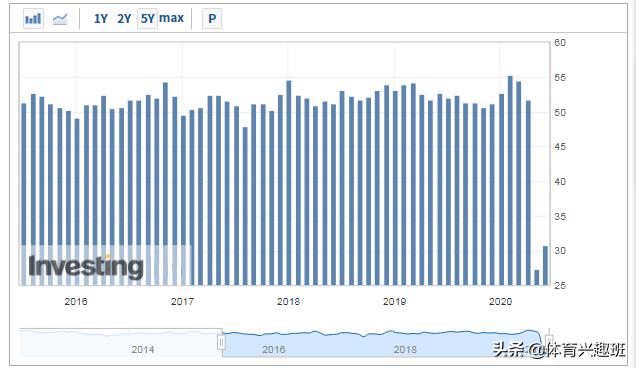Viewport: 636px width, 368px height.
Task: Click the 45 y-axis value
Action: click(x=560, y=147)
